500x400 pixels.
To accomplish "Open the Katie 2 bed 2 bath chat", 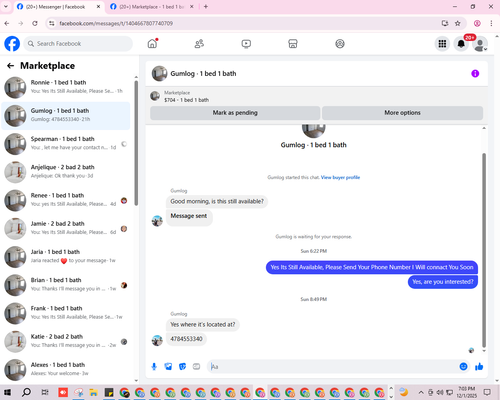I will click(66, 342).
